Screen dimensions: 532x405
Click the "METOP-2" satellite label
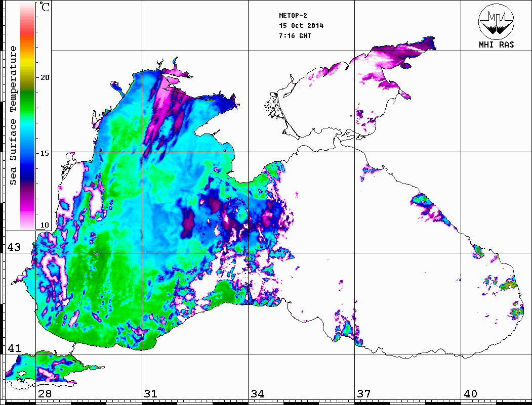(293, 16)
